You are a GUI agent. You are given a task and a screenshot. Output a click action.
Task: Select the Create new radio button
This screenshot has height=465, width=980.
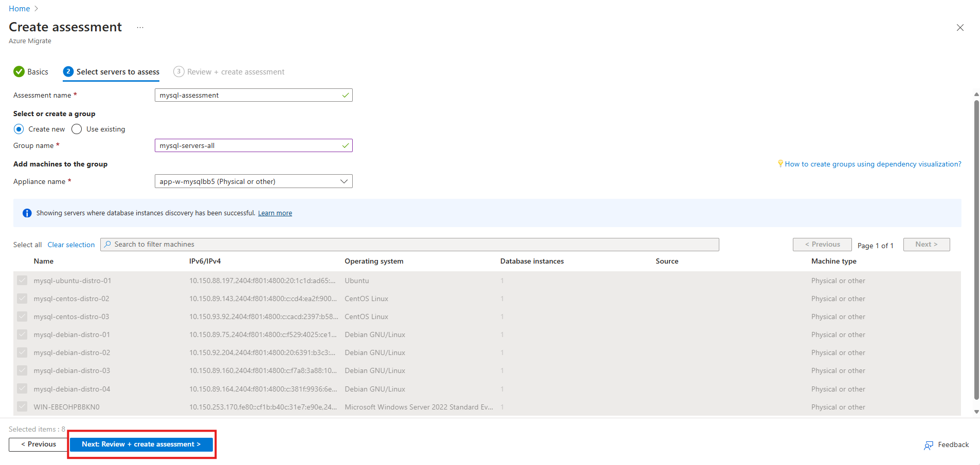point(19,129)
